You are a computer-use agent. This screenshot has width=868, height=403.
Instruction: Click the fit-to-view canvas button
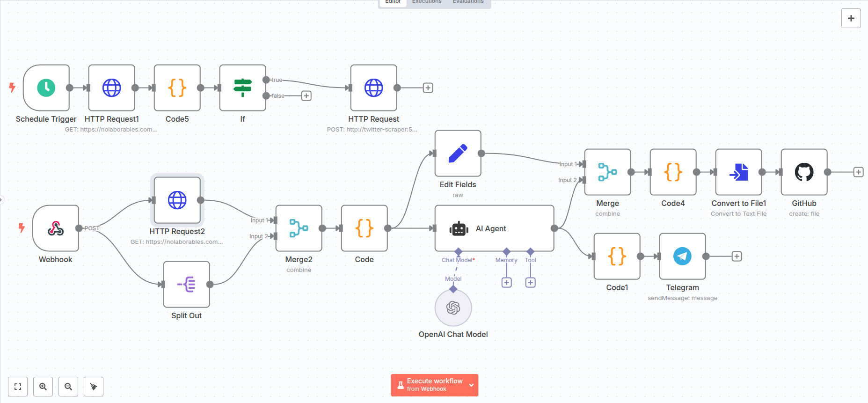coord(18,387)
